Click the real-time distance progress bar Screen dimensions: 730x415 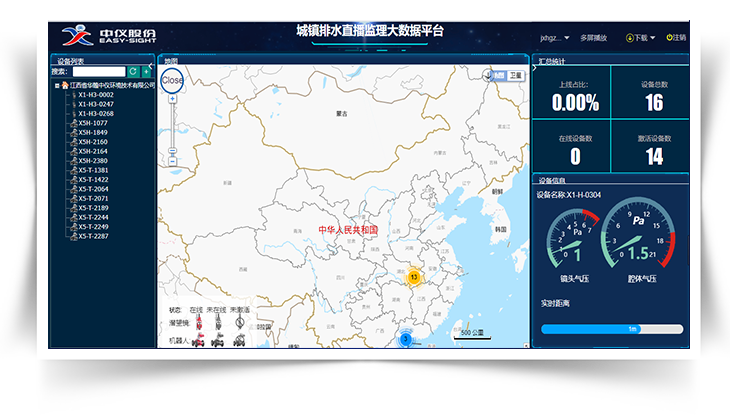coord(612,328)
